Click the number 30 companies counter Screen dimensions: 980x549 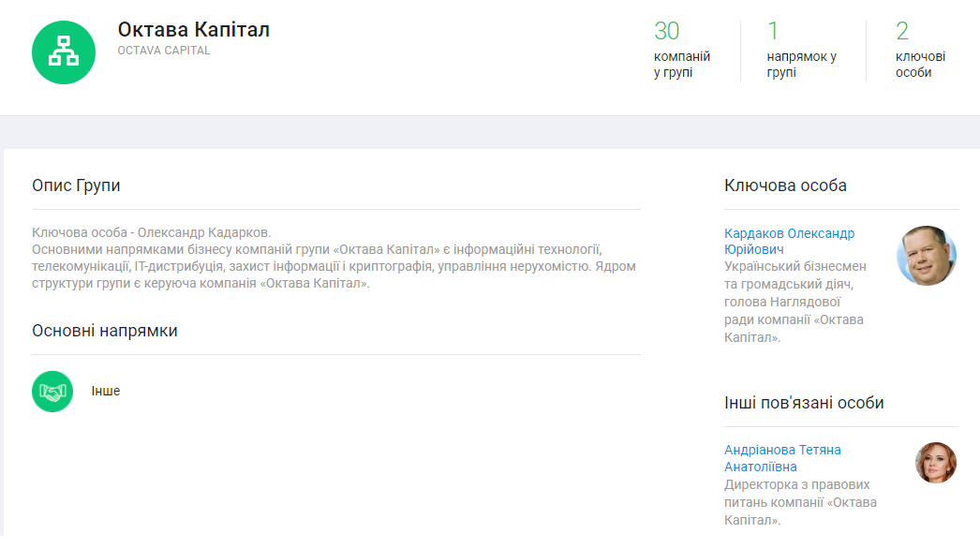(666, 31)
